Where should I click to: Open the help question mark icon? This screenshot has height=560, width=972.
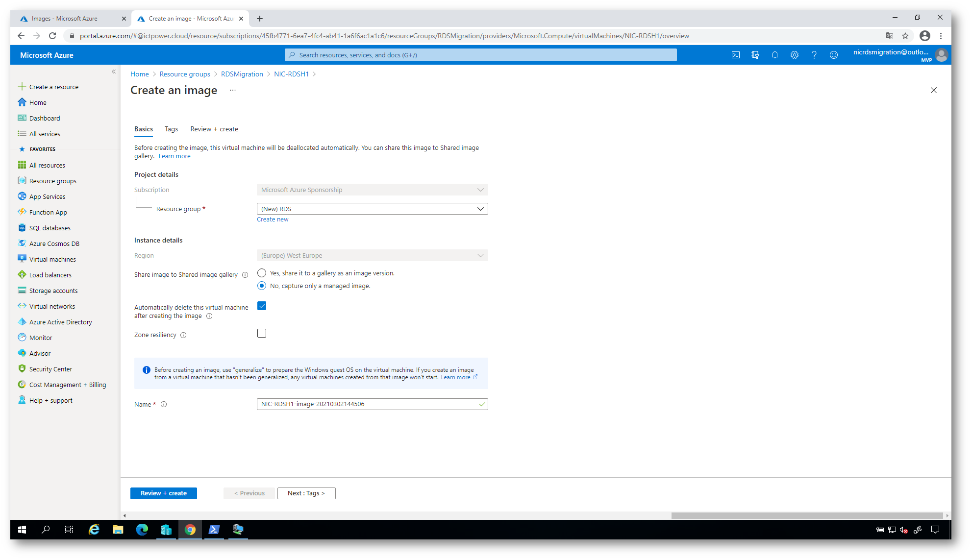coord(814,55)
